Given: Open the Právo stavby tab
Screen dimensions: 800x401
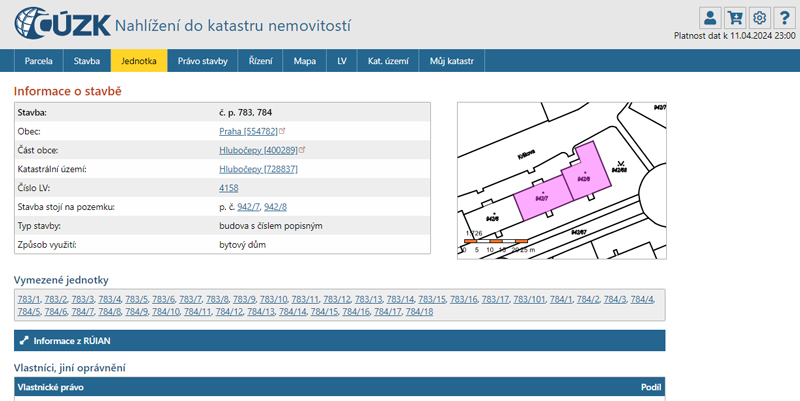Looking at the screenshot, I should [203, 61].
